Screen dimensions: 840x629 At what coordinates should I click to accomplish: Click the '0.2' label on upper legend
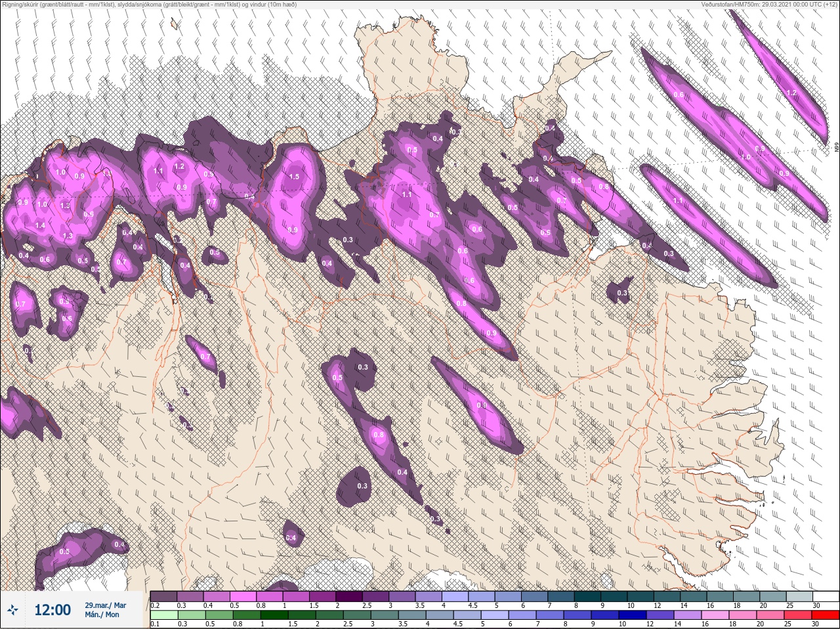[x=155, y=605]
